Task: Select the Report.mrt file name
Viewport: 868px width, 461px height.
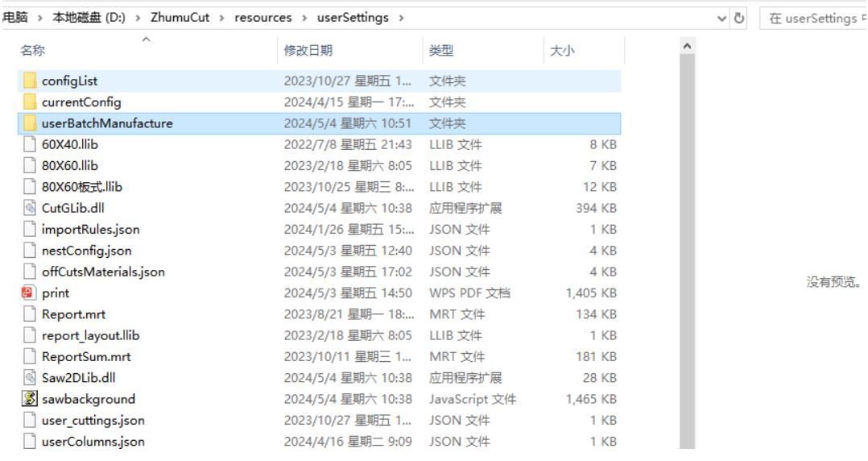Action: (x=73, y=314)
